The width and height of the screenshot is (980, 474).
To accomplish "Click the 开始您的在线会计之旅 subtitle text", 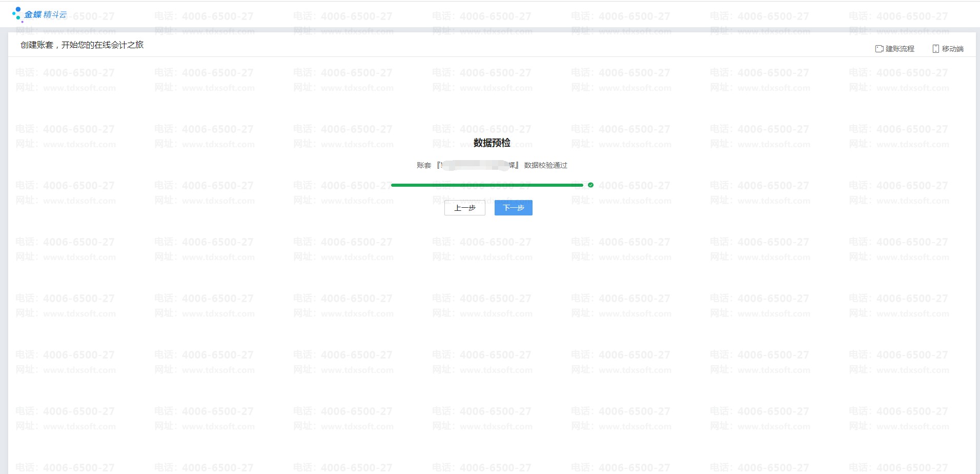I will click(103, 45).
